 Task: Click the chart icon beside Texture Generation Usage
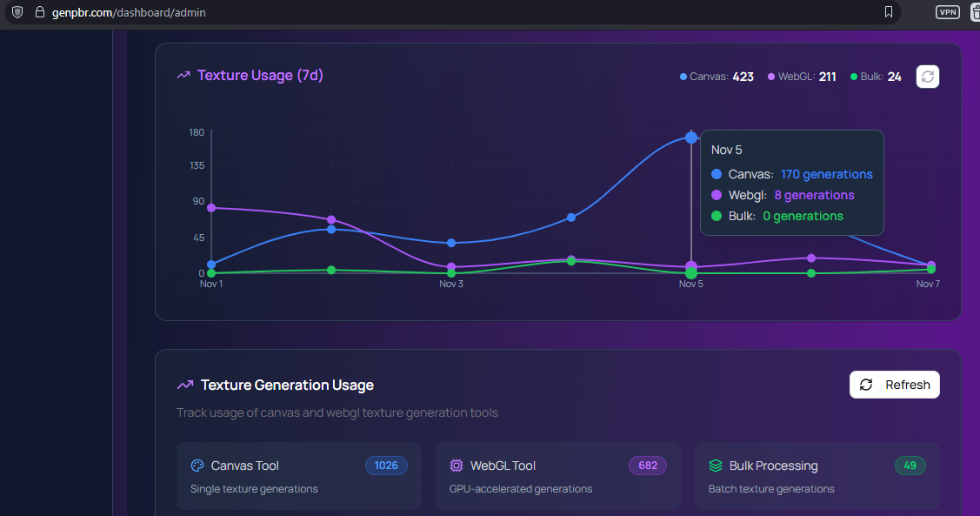pos(184,384)
